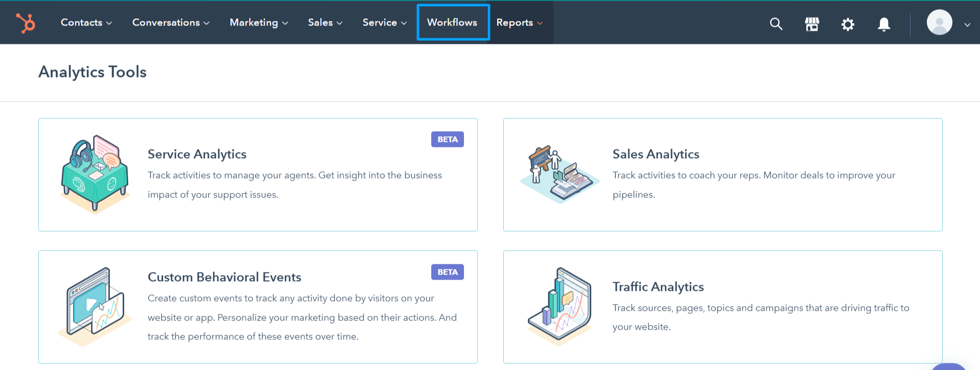Screen dimensions: 980x370
Task: Click text 'Track activities to manage your agents'
Action: pyautogui.click(x=231, y=175)
